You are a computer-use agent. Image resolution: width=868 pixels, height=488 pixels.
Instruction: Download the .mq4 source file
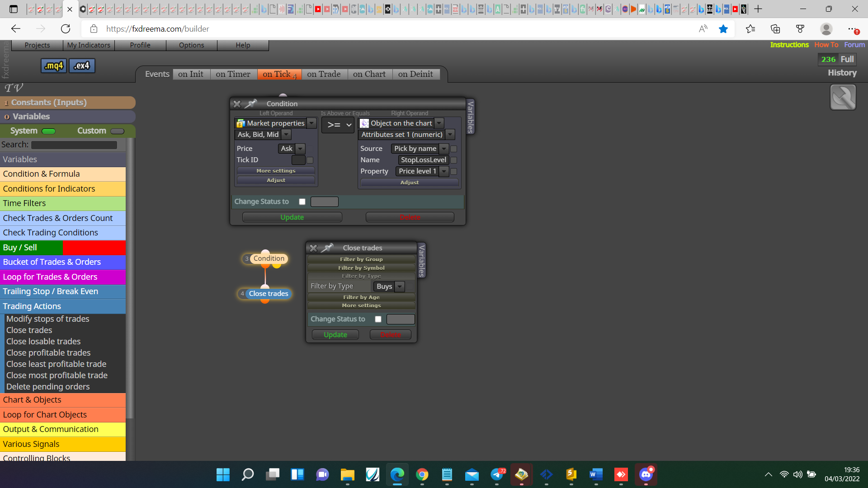[x=54, y=66]
